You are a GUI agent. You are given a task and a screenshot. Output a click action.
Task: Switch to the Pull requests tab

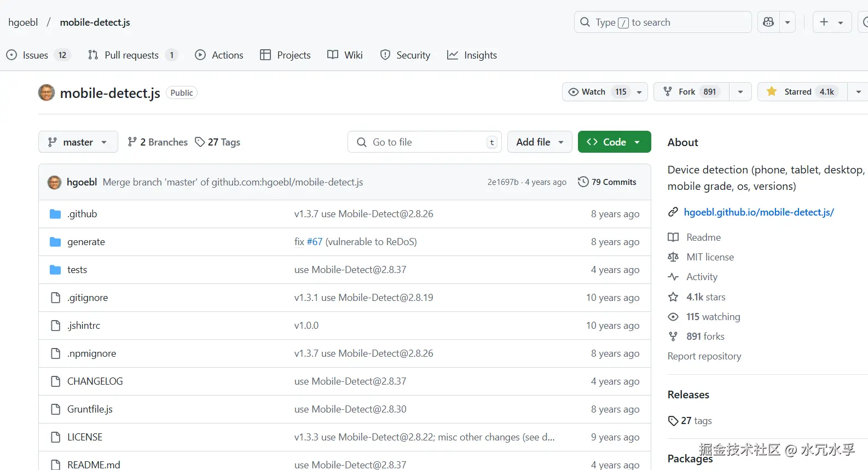132,55
